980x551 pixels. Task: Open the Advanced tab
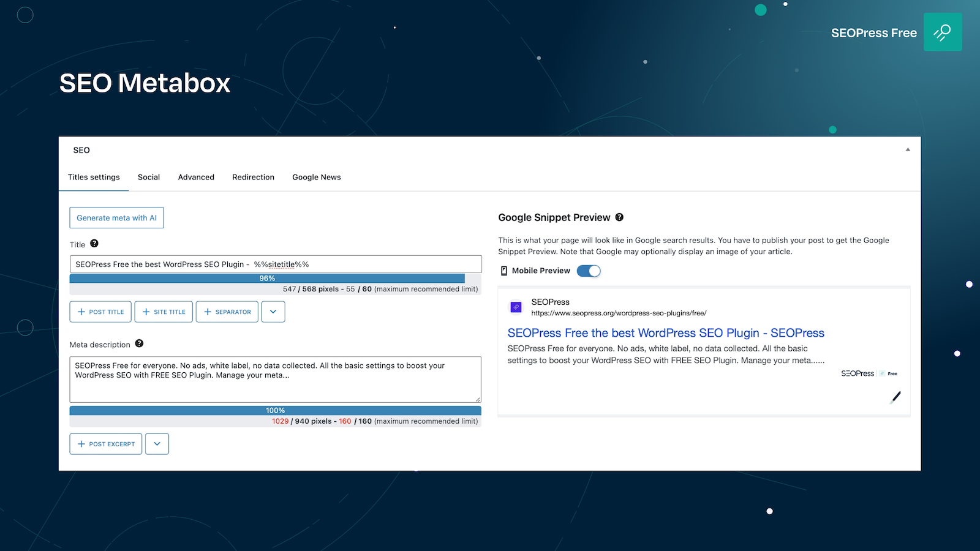[196, 177]
